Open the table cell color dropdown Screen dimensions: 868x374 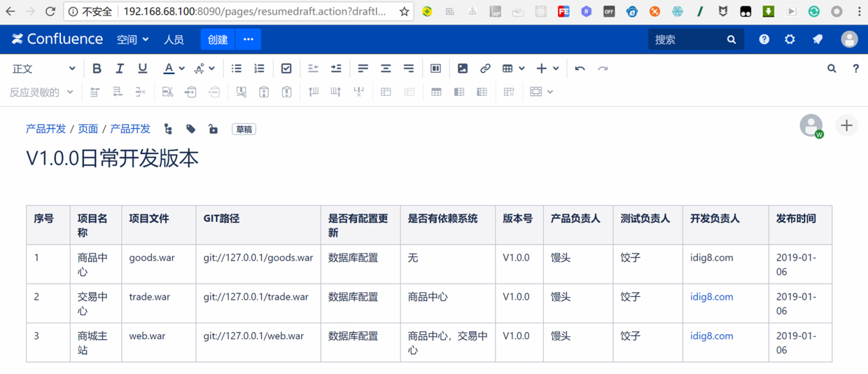542,92
